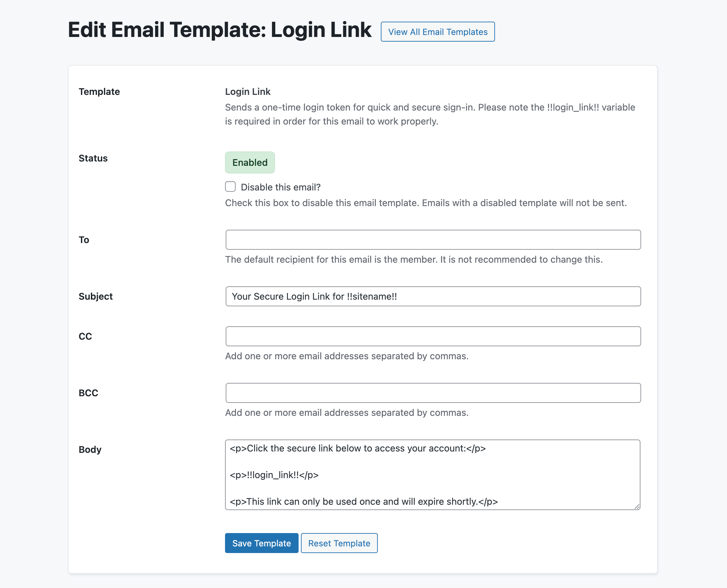Click the !!login_link!! line in Body

point(275,475)
